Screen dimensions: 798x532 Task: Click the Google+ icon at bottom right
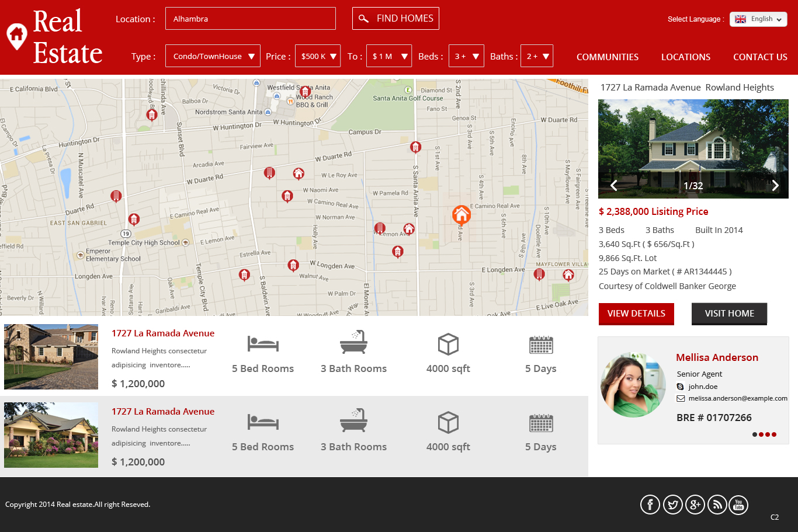[x=695, y=505]
